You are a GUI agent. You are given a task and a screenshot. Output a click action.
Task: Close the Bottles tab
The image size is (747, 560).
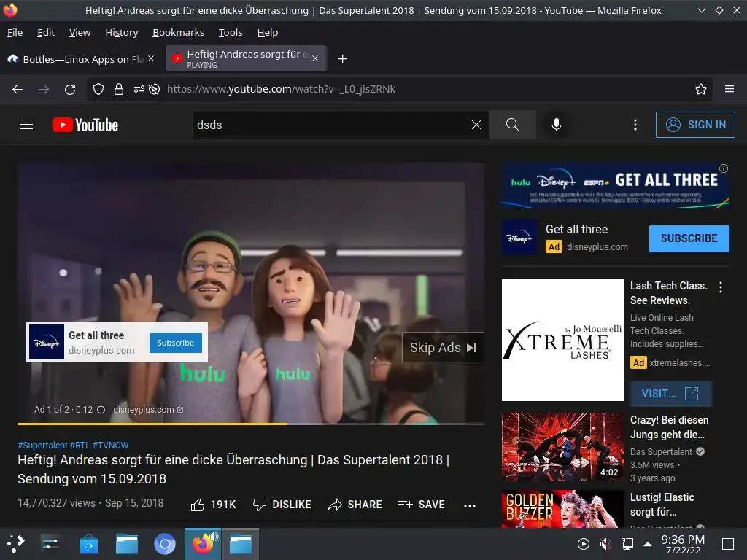[x=151, y=58]
